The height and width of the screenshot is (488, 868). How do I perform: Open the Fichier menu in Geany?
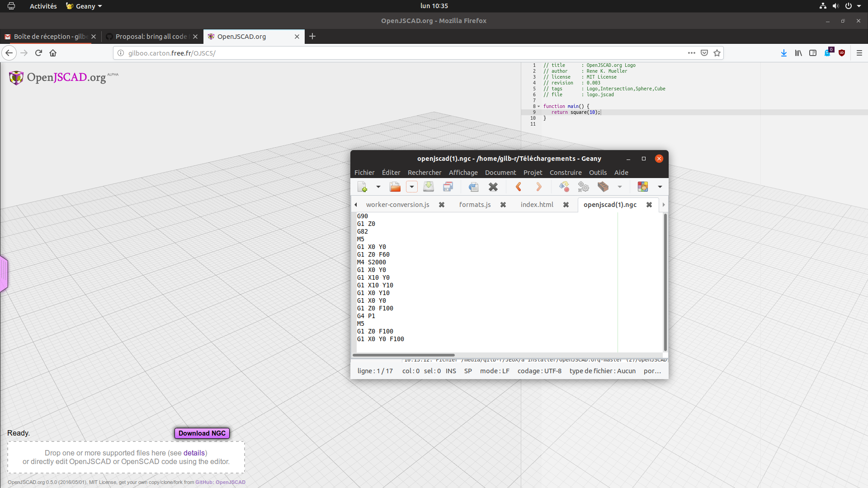(x=364, y=173)
